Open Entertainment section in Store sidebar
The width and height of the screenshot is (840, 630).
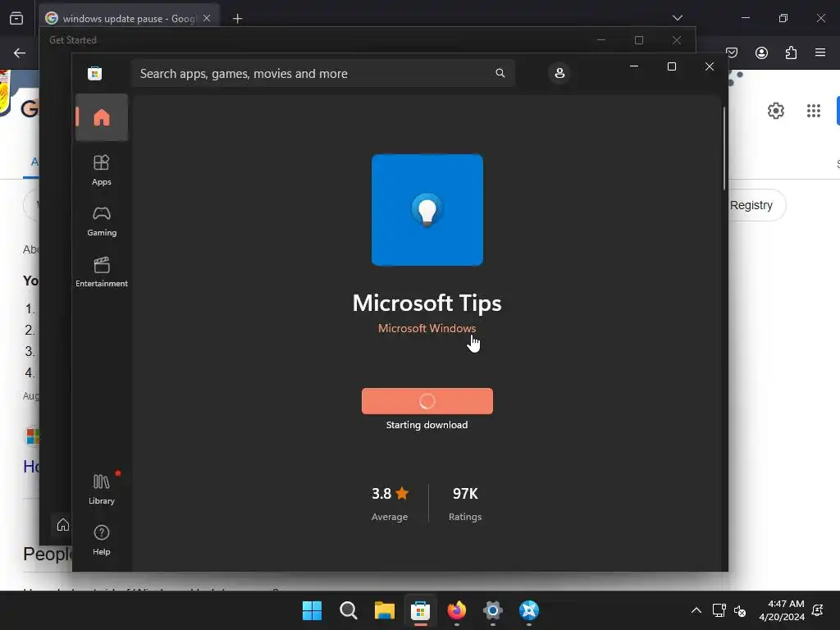(x=101, y=272)
